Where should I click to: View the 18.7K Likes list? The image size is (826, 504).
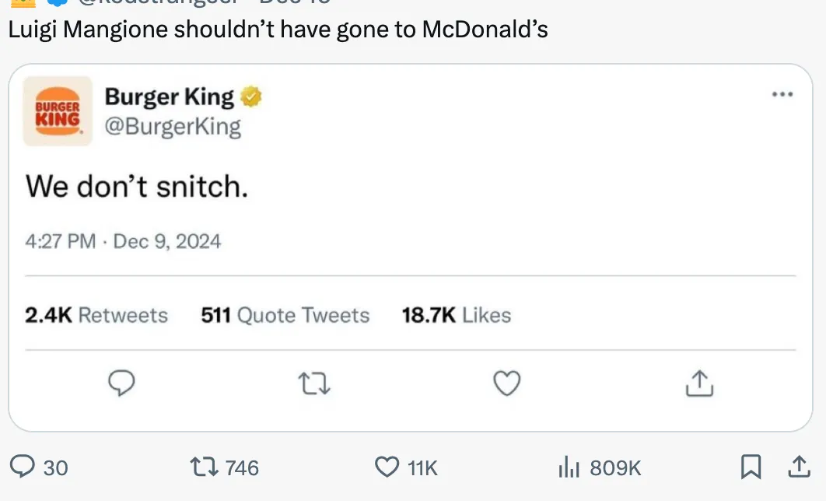[456, 315]
